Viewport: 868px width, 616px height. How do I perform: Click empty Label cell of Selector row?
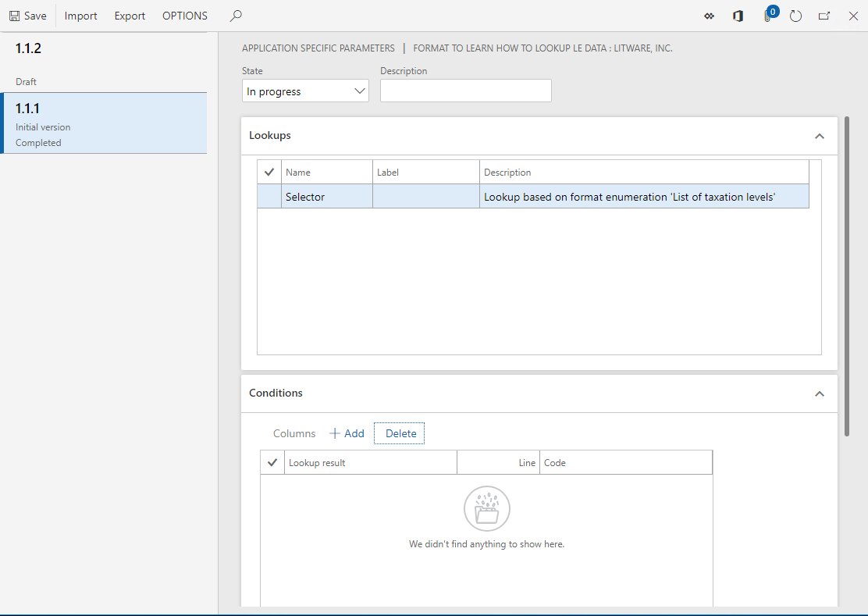(x=425, y=197)
